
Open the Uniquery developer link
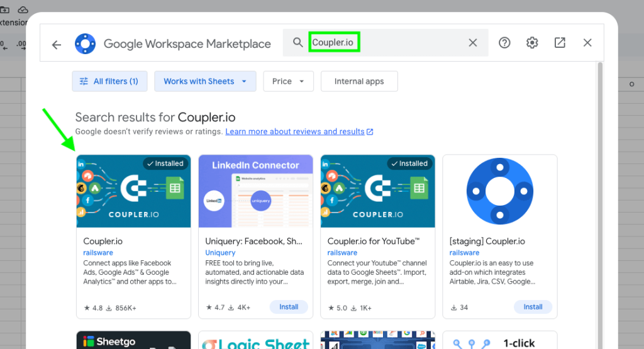coord(220,253)
